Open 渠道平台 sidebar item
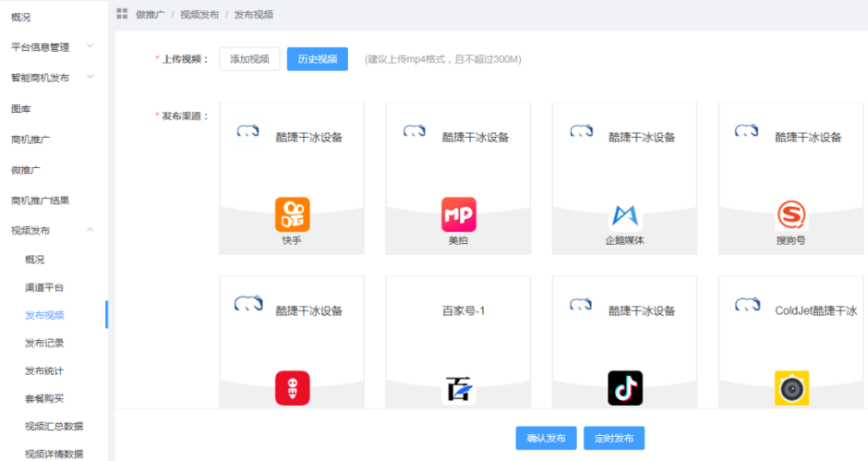Image resolution: width=868 pixels, height=461 pixels. click(44, 287)
